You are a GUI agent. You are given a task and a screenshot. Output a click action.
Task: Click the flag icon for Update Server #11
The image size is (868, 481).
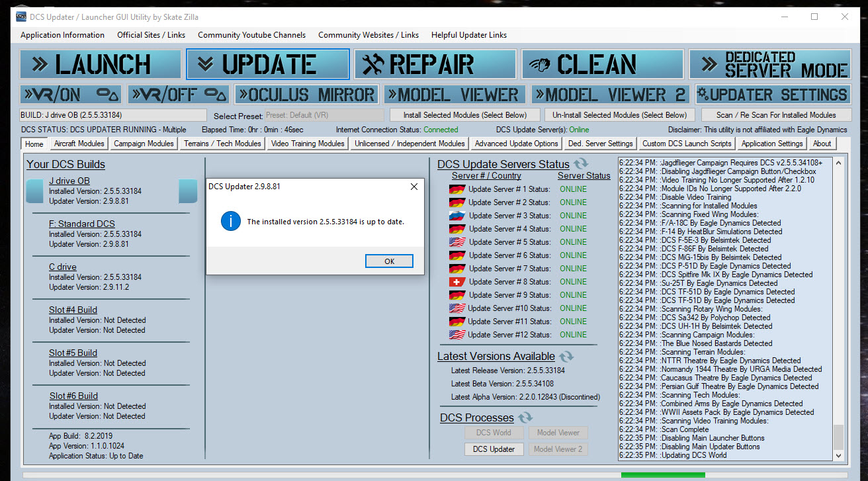tap(457, 322)
